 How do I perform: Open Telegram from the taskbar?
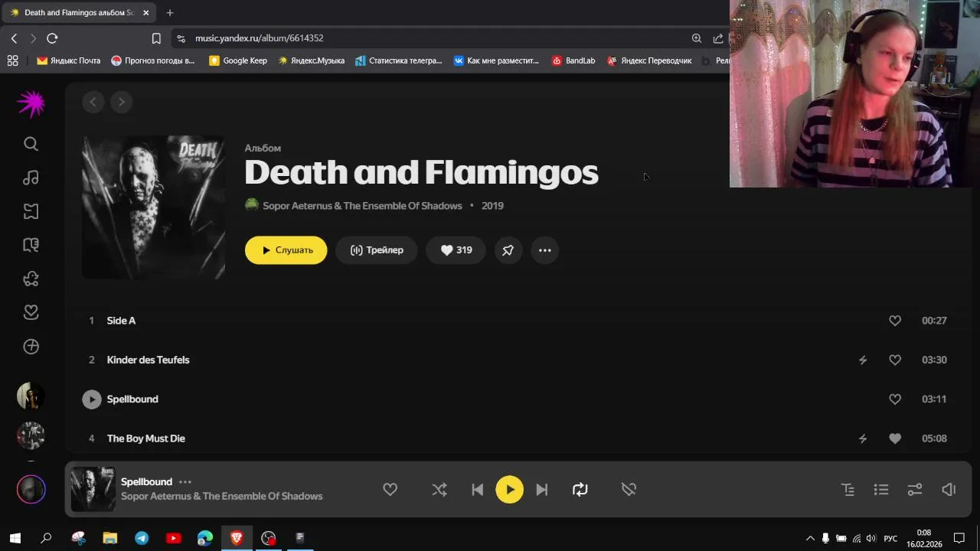click(x=142, y=538)
